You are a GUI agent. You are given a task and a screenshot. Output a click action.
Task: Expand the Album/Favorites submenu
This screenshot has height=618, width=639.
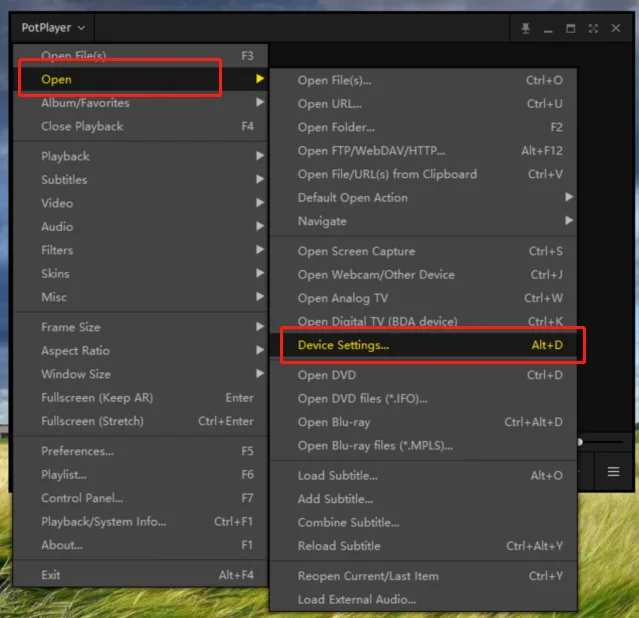[x=141, y=103]
